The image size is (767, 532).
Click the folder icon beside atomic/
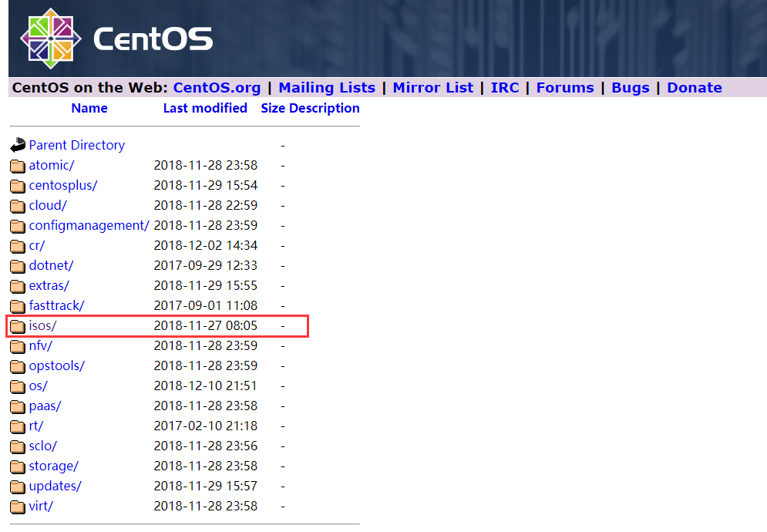18,166
